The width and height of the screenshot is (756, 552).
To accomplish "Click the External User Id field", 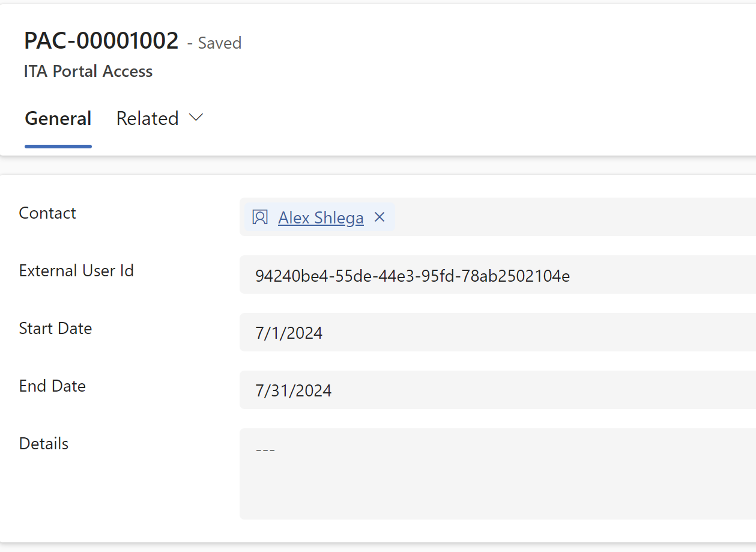I will (x=498, y=275).
